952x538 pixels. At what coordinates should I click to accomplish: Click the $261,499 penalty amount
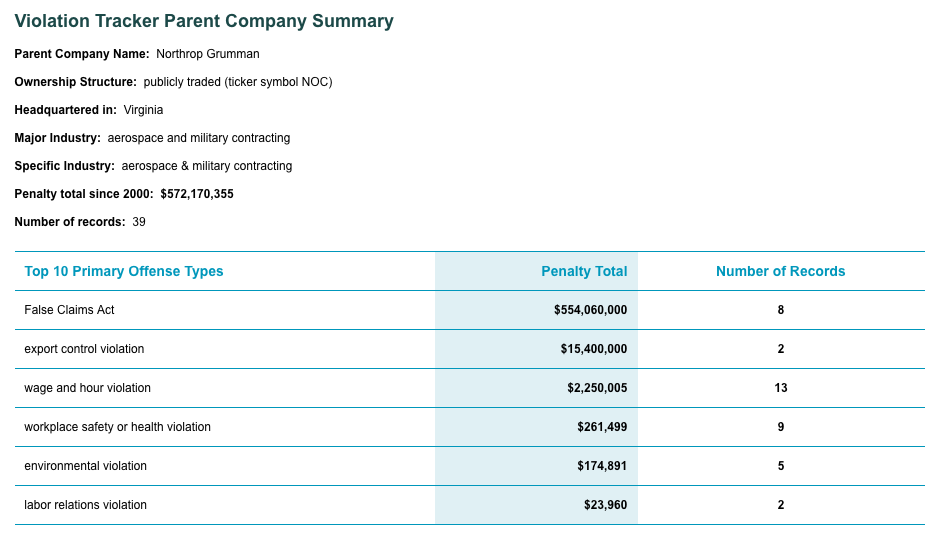pos(602,426)
